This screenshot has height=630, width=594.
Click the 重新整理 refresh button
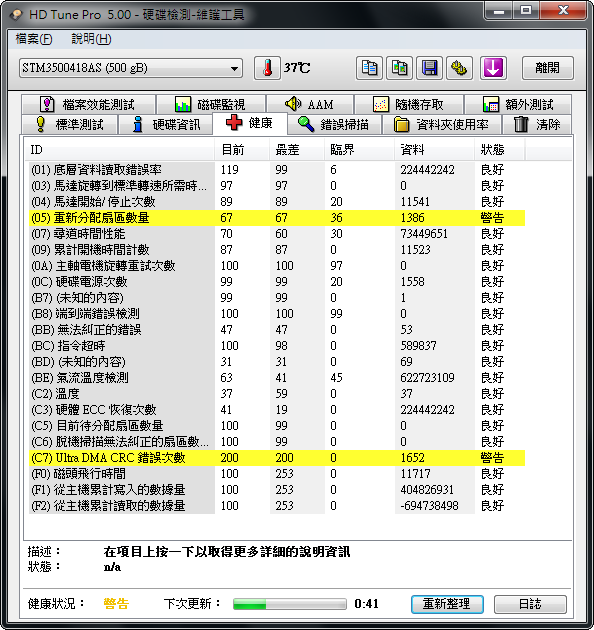point(447,604)
